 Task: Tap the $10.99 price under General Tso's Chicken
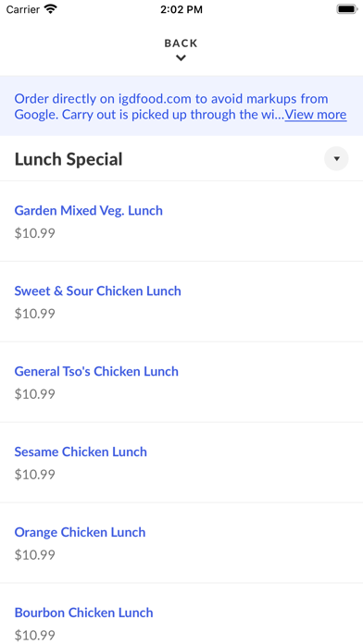tap(35, 395)
